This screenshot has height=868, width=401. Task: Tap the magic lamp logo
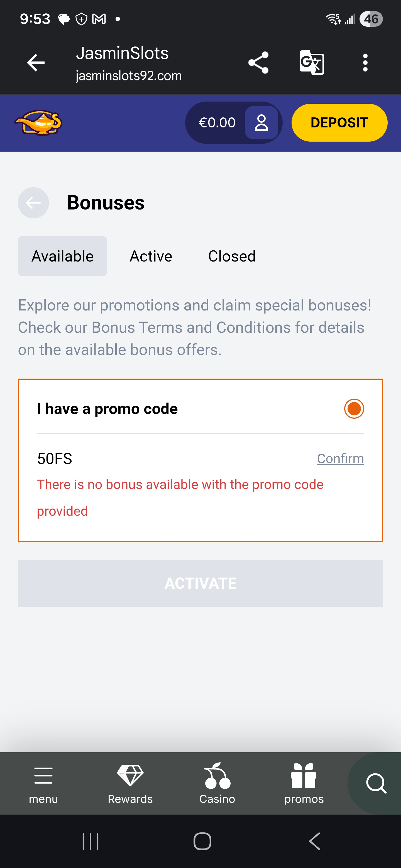[38, 123]
